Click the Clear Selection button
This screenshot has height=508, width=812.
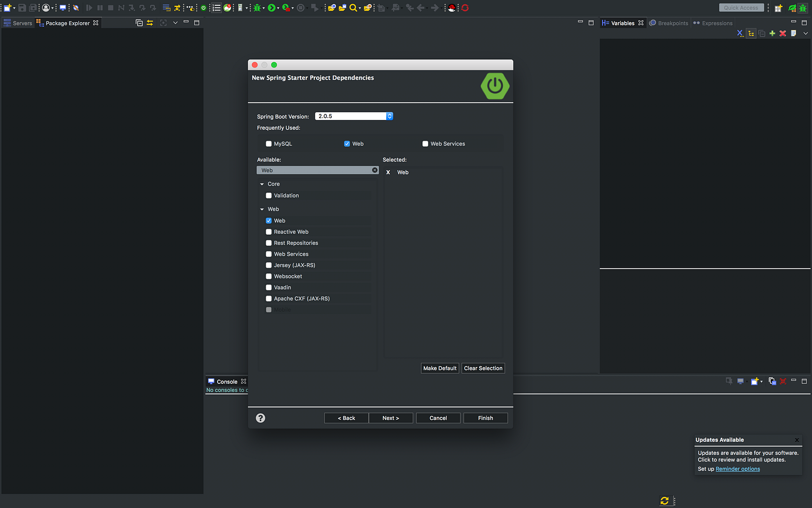pyautogui.click(x=483, y=368)
